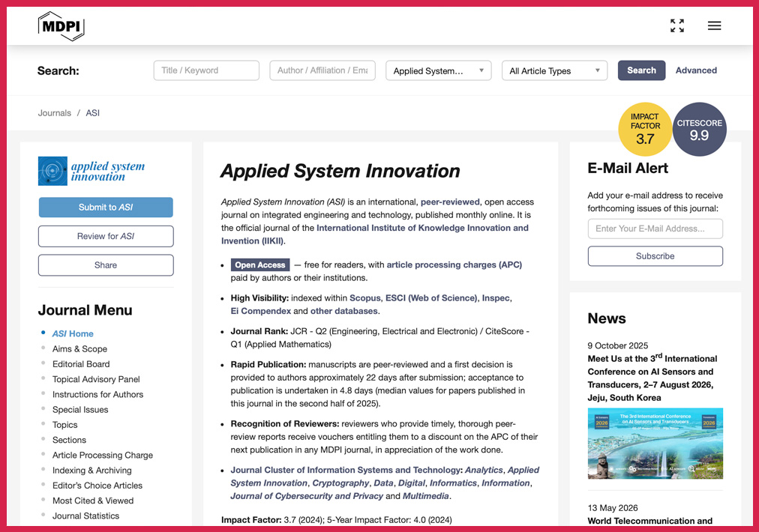Image resolution: width=759 pixels, height=532 pixels.
Task: Click the Cryptography journal link
Action: point(340,483)
